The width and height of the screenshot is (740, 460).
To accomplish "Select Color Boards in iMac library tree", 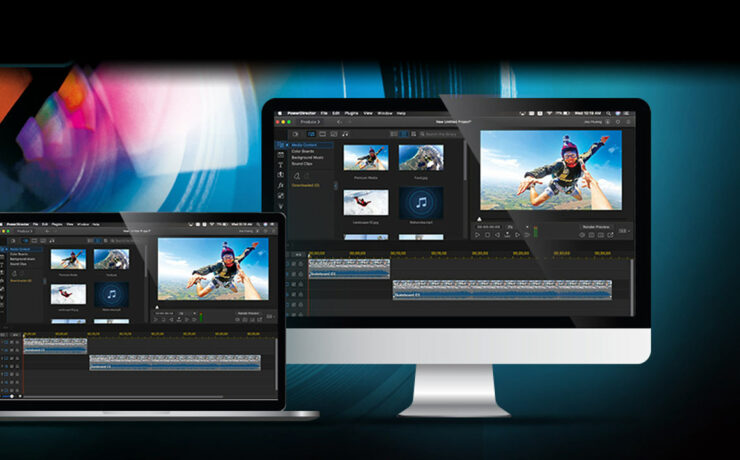I will pyautogui.click(x=303, y=151).
